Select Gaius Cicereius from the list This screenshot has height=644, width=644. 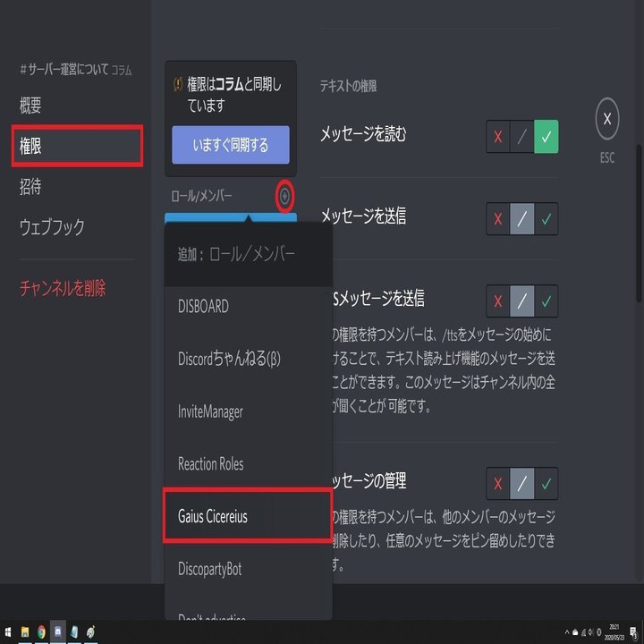tap(248, 516)
